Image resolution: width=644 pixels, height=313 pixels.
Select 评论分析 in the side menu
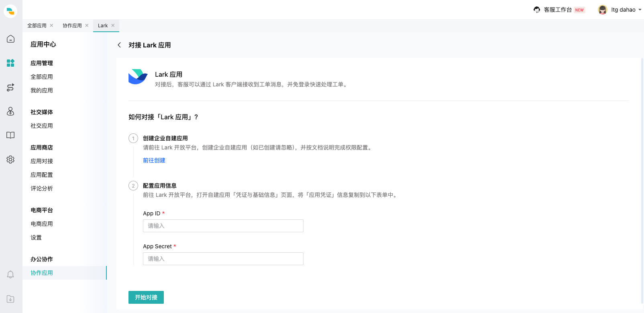[x=42, y=188]
